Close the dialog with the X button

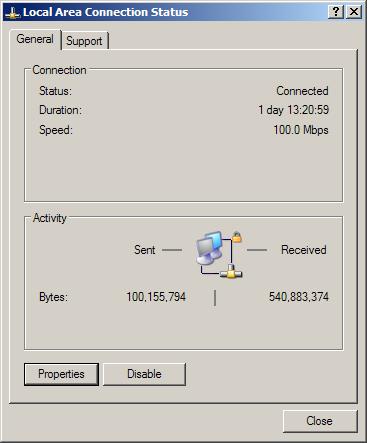(x=354, y=12)
